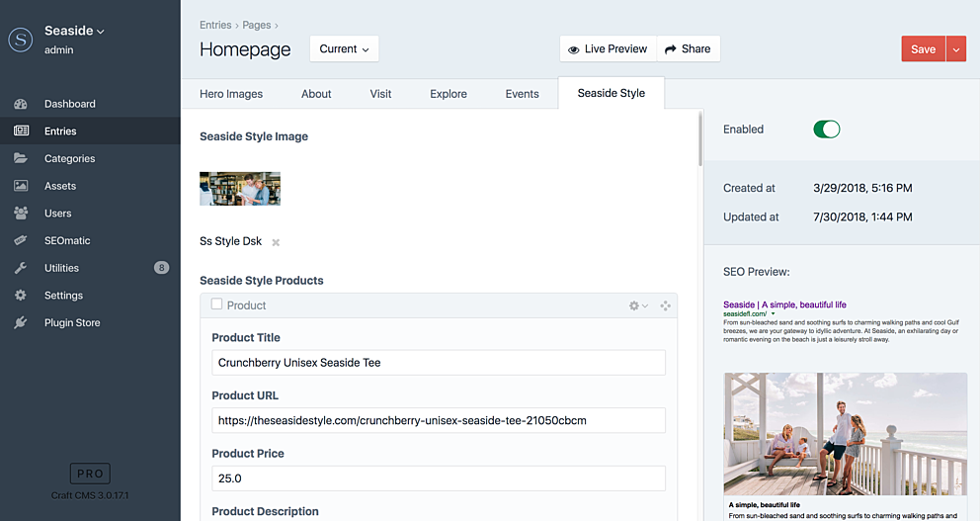Click the Save button
This screenshot has height=521, width=980.
click(923, 49)
